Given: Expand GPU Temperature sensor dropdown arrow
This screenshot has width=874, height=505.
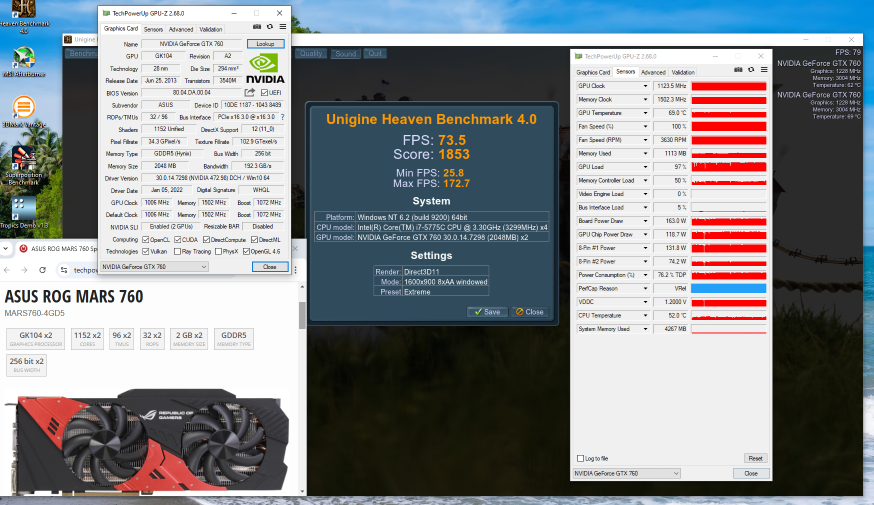Looking at the screenshot, I should point(645,113).
